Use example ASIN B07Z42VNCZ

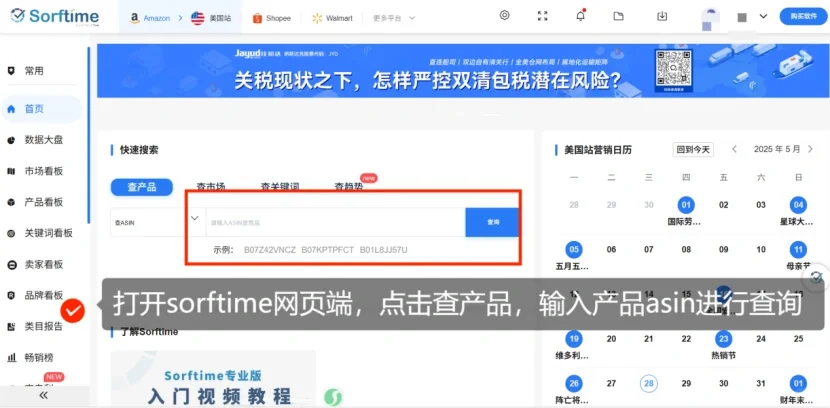click(270, 250)
